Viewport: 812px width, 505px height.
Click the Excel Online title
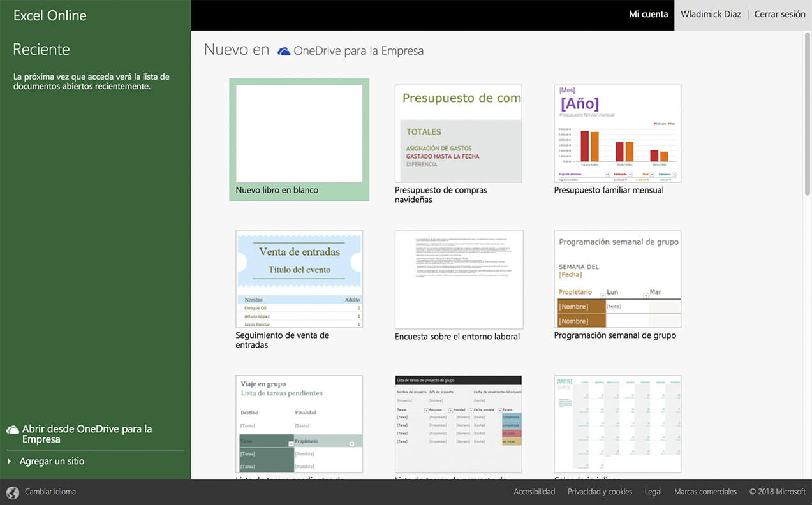(x=50, y=15)
